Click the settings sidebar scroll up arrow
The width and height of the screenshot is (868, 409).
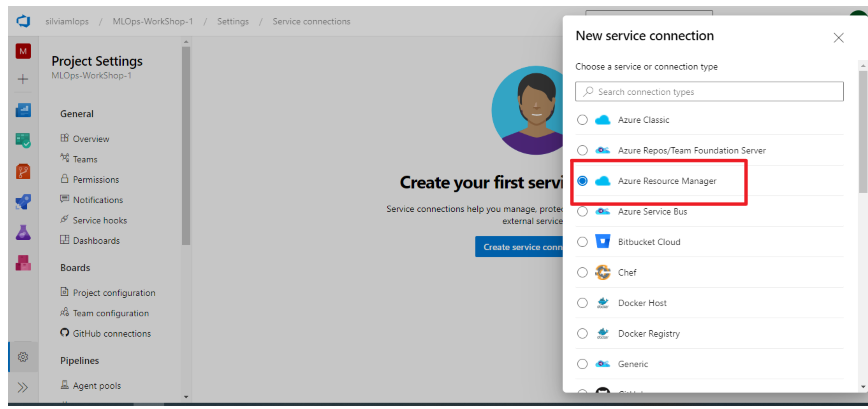186,42
